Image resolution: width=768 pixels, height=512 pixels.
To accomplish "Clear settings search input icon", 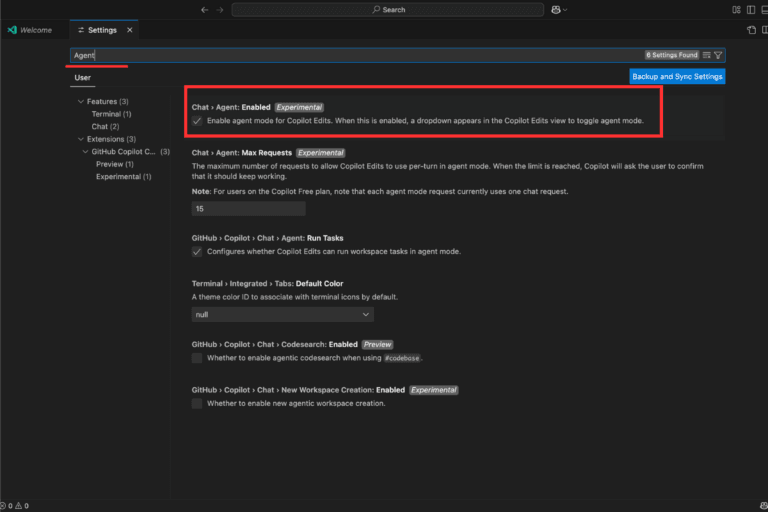I will tap(706, 55).
